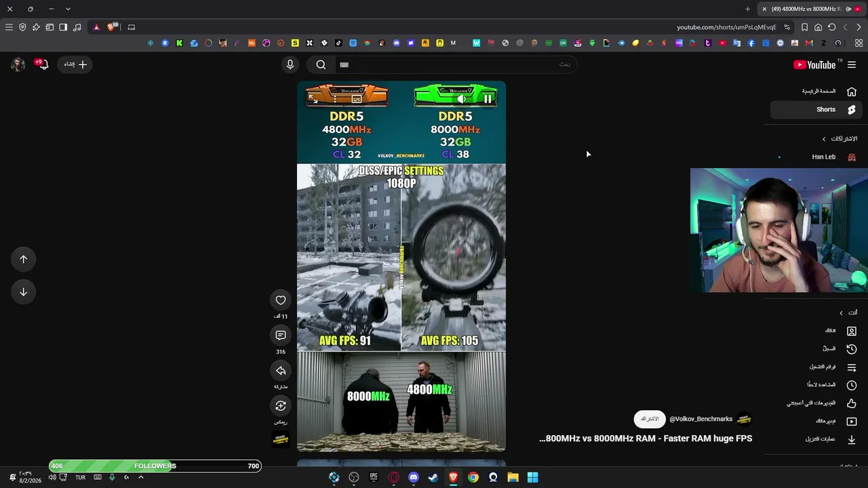This screenshot has height=488, width=868.
Task: Start voice search with the microphone
Action: pos(290,64)
